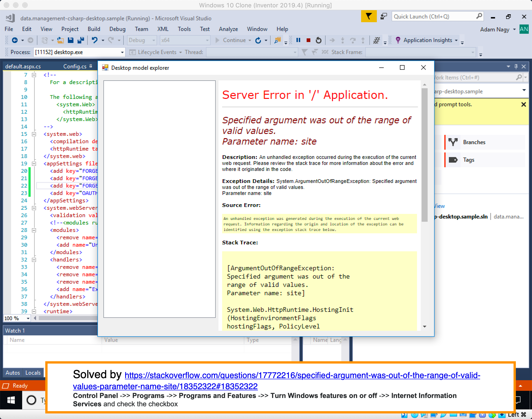
Task: Toggle auto-hide pin on Team Explorer panel
Action: tap(516, 67)
